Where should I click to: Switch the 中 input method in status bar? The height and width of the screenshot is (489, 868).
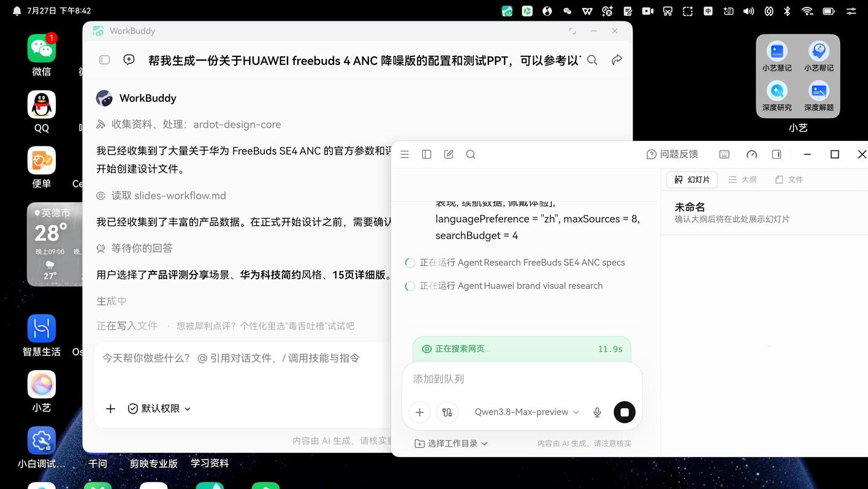708,11
